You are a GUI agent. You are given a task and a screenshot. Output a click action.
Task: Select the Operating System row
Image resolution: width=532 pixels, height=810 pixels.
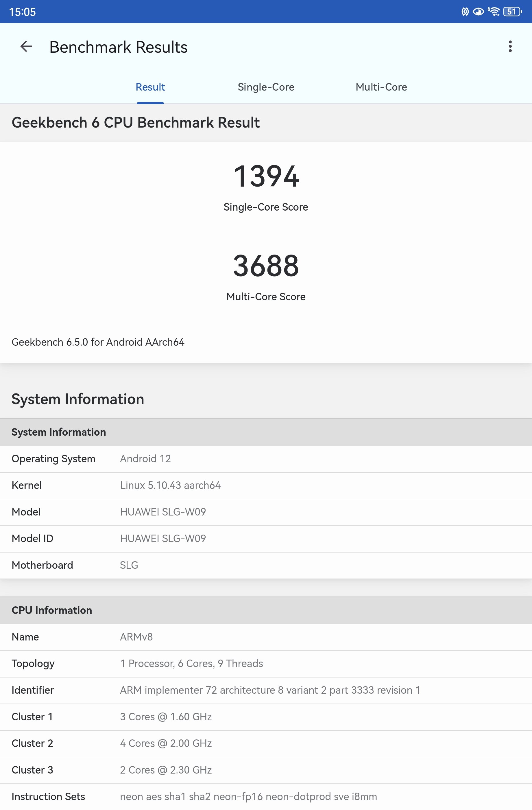pos(265,459)
